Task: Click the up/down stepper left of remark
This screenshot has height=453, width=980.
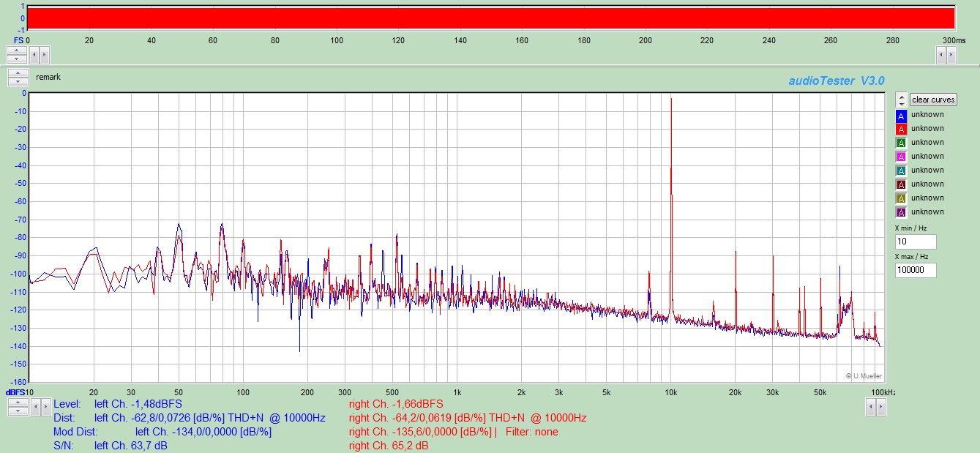Action: coord(18,78)
